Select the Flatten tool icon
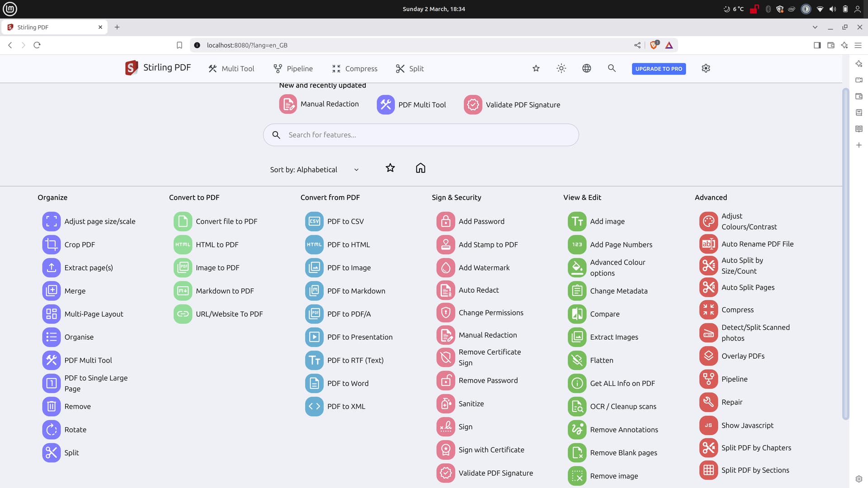Image resolution: width=868 pixels, height=488 pixels. click(x=577, y=360)
